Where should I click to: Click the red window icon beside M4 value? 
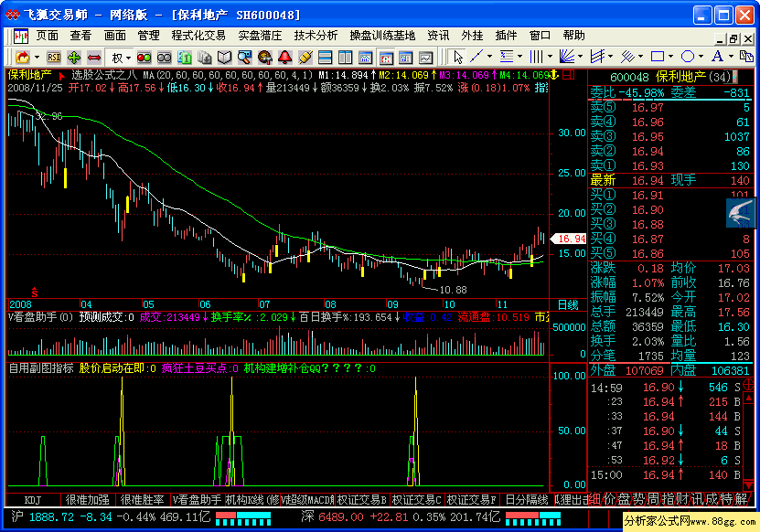coord(569,75)
